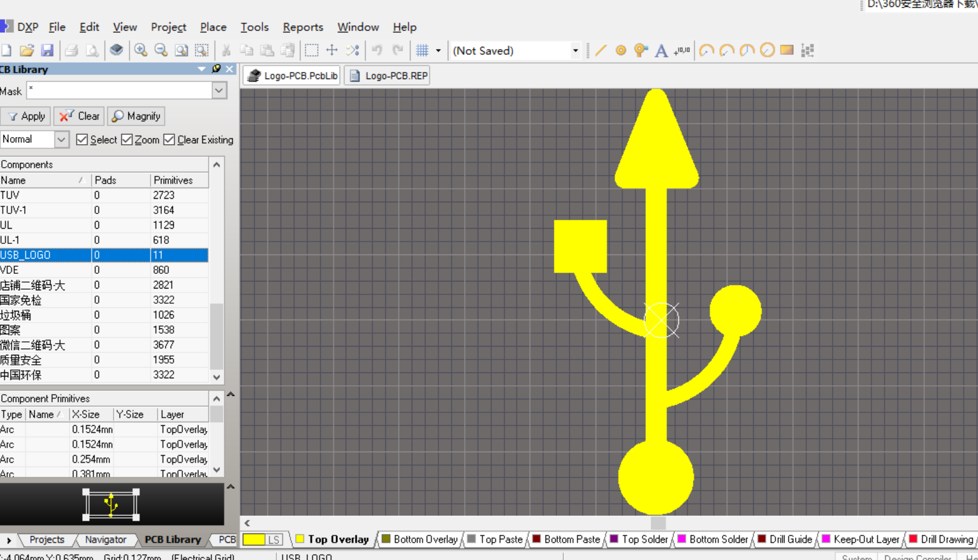The height and width of the screenshot is (560, 978).
Task: Select the VDE component row
Action: point(104,270)
